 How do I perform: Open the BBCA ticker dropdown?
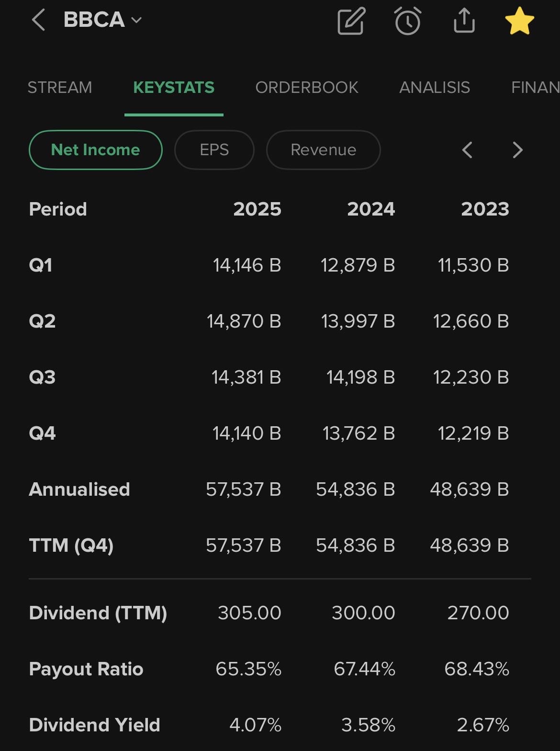102,20
